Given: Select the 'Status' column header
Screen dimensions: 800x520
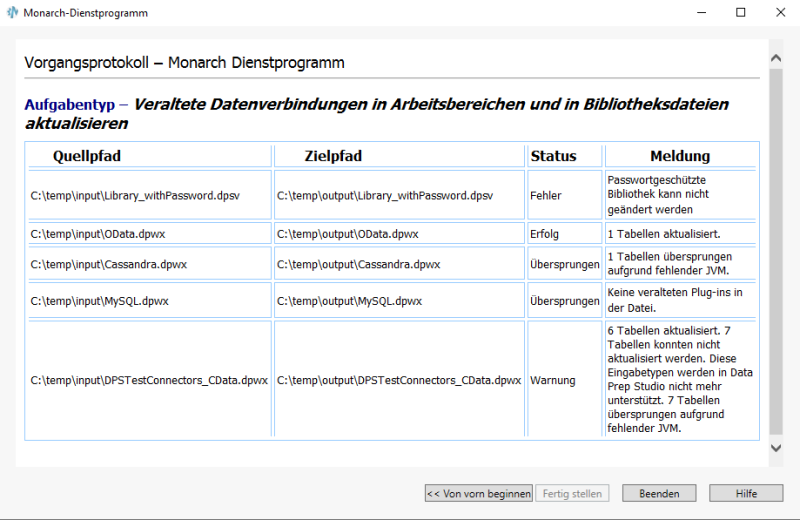Looking at the screenshot, I should coord(553,156).
